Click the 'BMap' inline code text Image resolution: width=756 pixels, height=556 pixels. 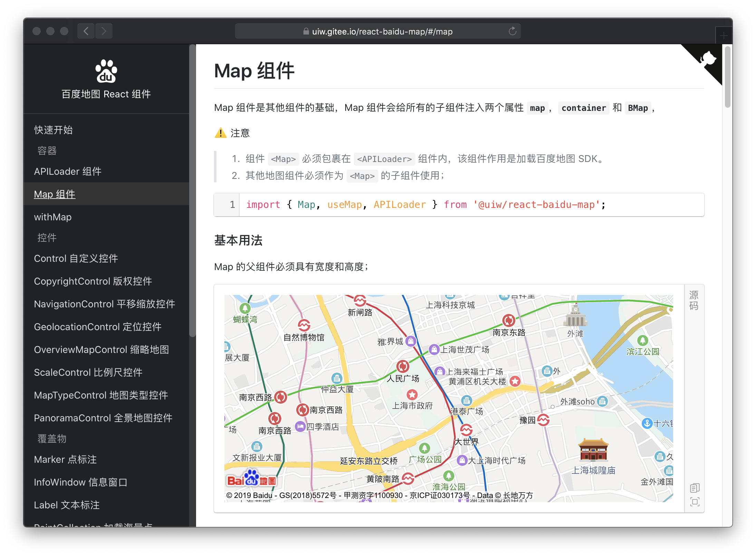tap(638, 108)
